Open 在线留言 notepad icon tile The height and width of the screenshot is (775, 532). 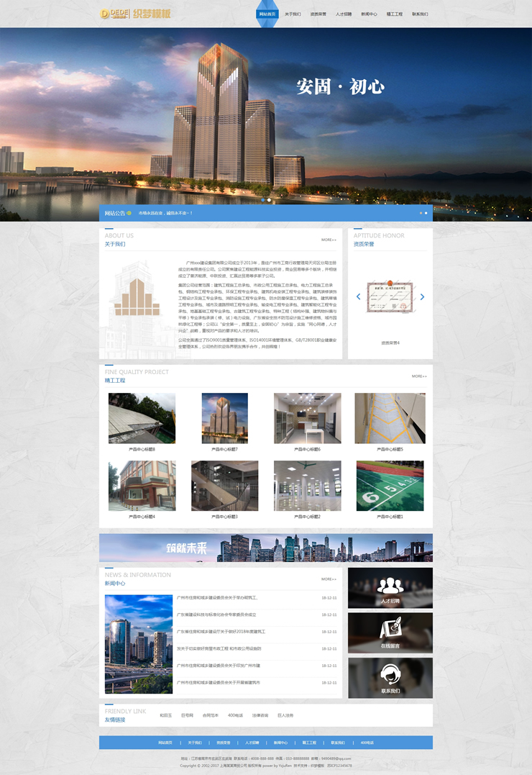[390, 633]
